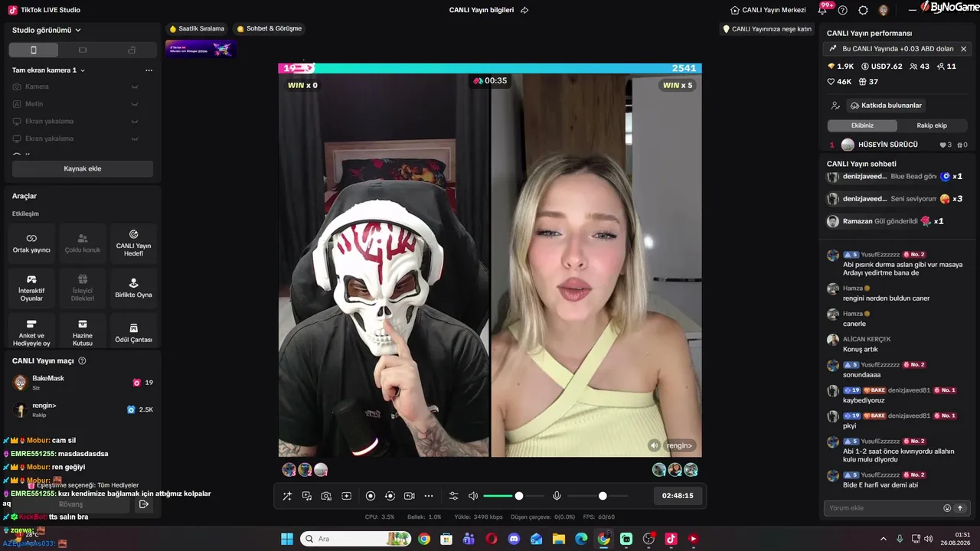Open Hazine Kutusu tool

point(83,331)
